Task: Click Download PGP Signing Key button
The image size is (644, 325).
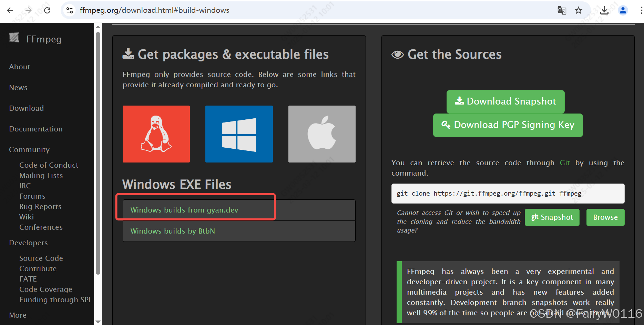Action: (508, 125)
